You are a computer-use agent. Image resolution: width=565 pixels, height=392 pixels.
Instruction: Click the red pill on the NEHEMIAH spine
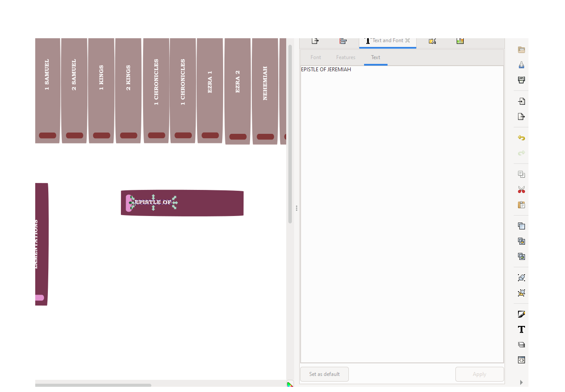(265, 137)
